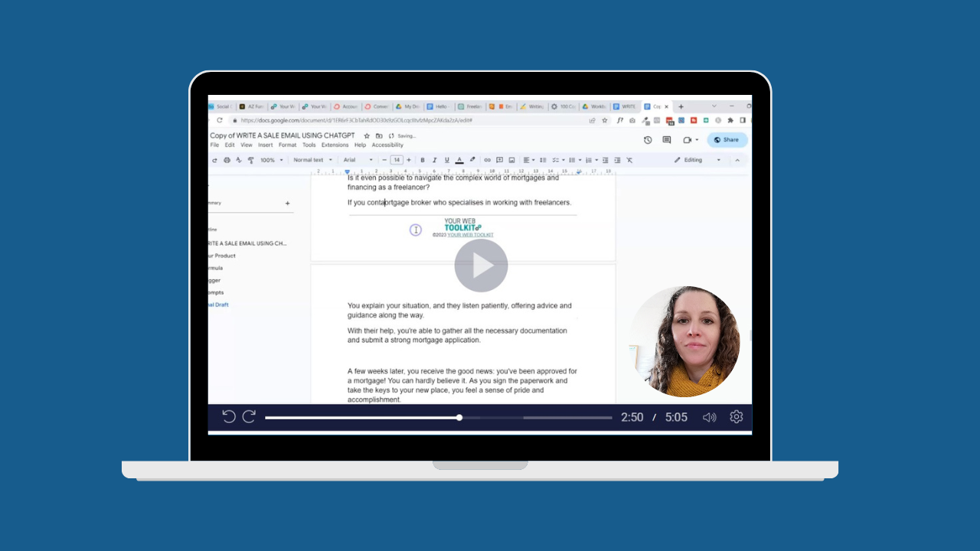Screen dimensions: 980x551
Task: Go to WRITE A SALE EMAIL outline heading
Action: coord(248,243)
